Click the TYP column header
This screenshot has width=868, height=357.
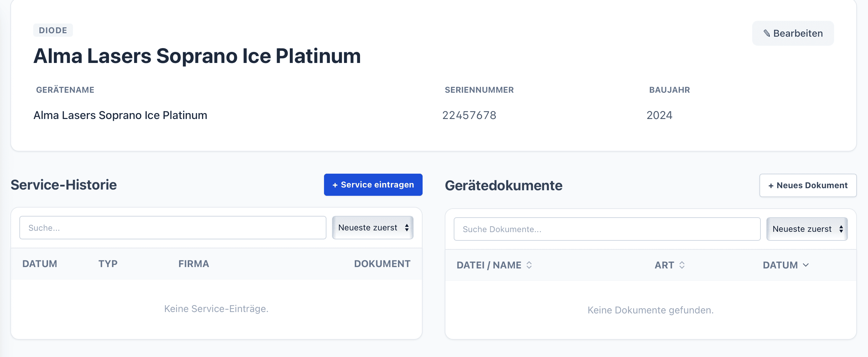point(108,264)
